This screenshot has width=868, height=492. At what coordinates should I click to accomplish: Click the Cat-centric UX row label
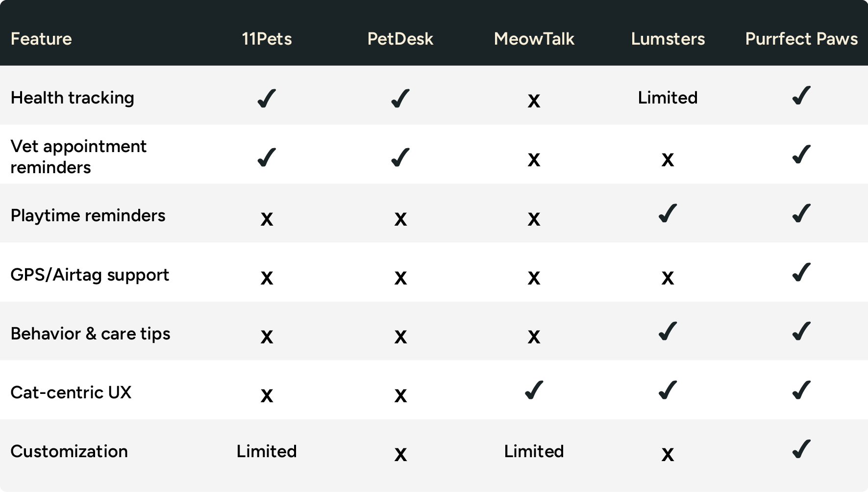(71, 392)
